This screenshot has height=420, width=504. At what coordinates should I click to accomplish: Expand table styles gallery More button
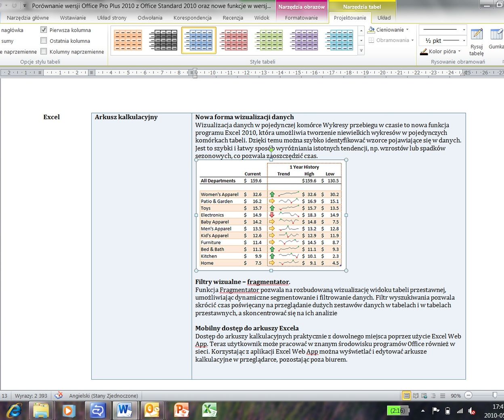(361, 51)
